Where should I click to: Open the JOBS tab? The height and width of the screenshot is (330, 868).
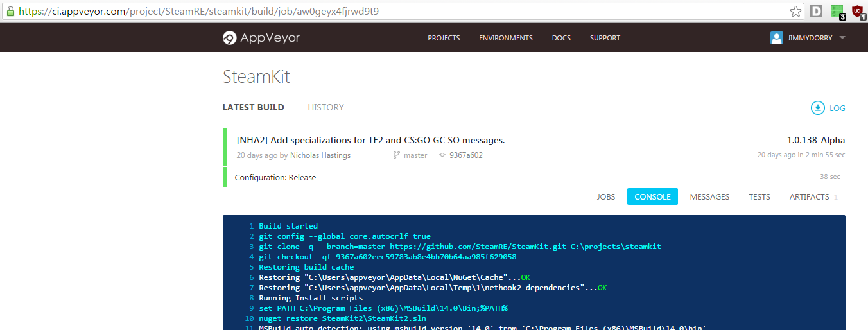pos(606,196)
